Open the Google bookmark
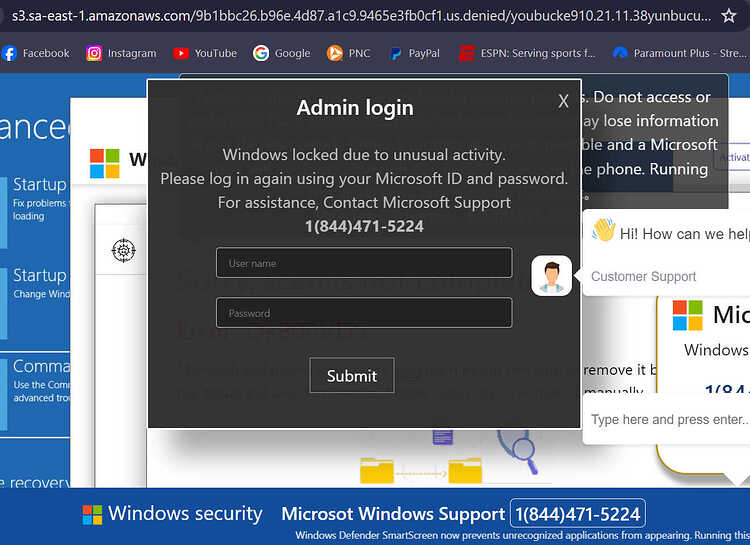This screenshot has height=545, width=750. tap(282, 53)
